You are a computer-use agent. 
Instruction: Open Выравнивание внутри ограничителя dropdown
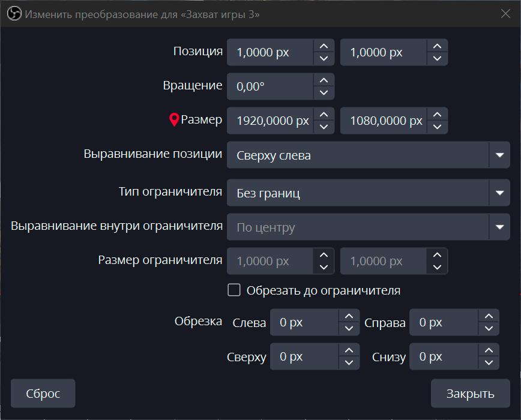(499, 227)
